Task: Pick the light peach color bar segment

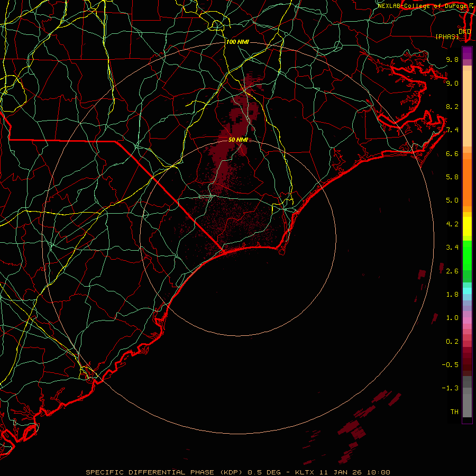Action: (x=467, y=108)
